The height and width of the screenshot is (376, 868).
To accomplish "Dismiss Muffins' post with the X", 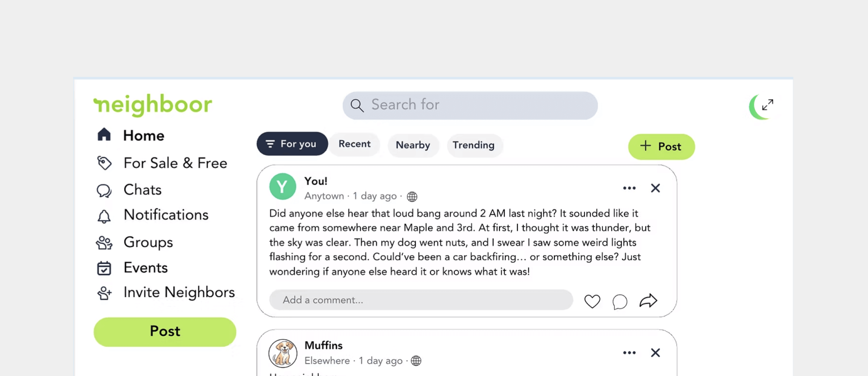I will pos(655,353).
